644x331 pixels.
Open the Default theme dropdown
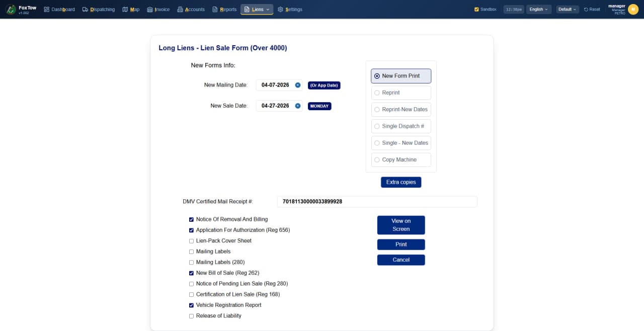click(567, 9)
